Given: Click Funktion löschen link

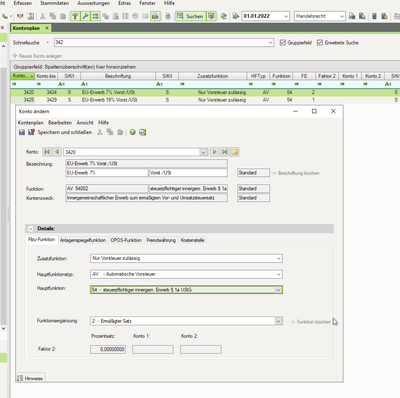Looking at the screenshot, I should (311, 322).
